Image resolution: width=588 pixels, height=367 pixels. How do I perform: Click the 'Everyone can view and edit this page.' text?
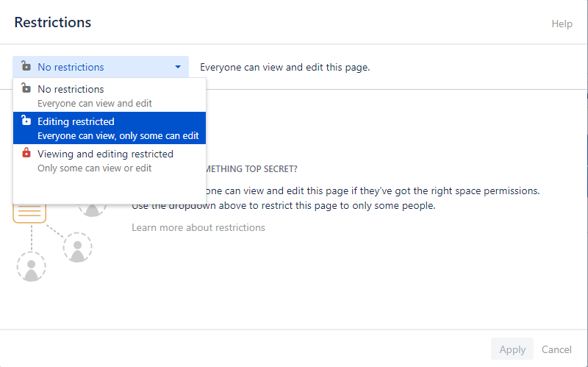(x=285, y=67)
